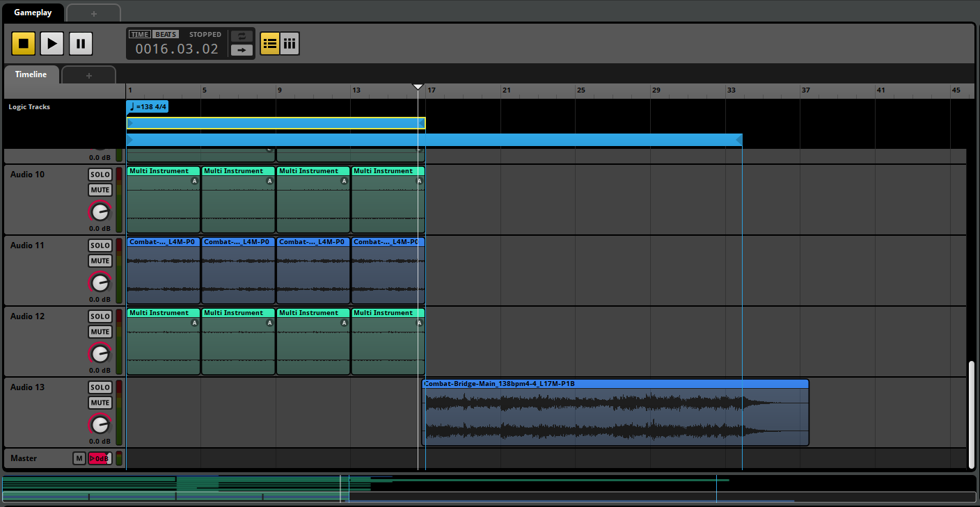
Task: Select the track list view icon
Action: (x=270, y=43)
